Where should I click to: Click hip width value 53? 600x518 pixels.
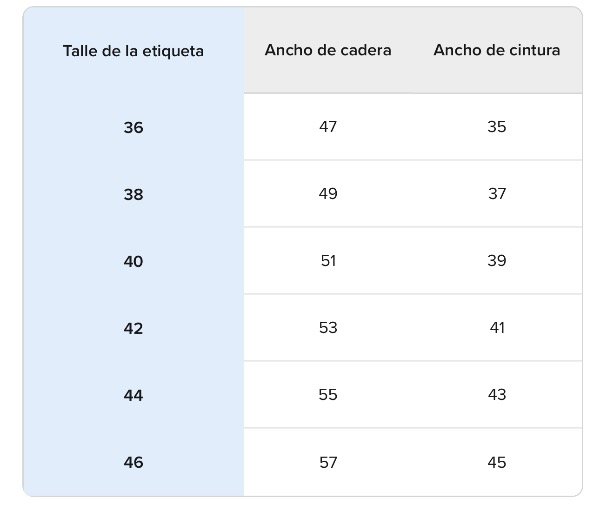(328, 328)
